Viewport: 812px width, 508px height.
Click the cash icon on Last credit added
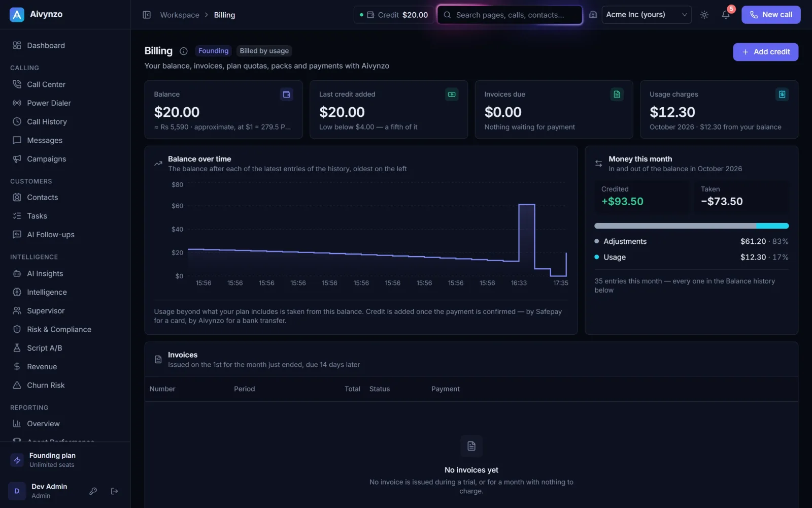[452, 94]
